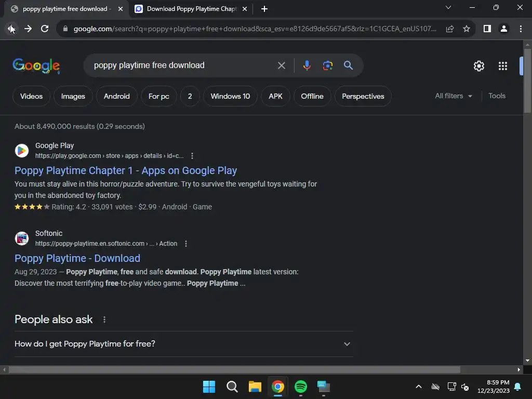The height and width of the screenshot is (399, 532).
Task: Click the address bar URL
Action: pyautogui.click(x=255, y=29)
